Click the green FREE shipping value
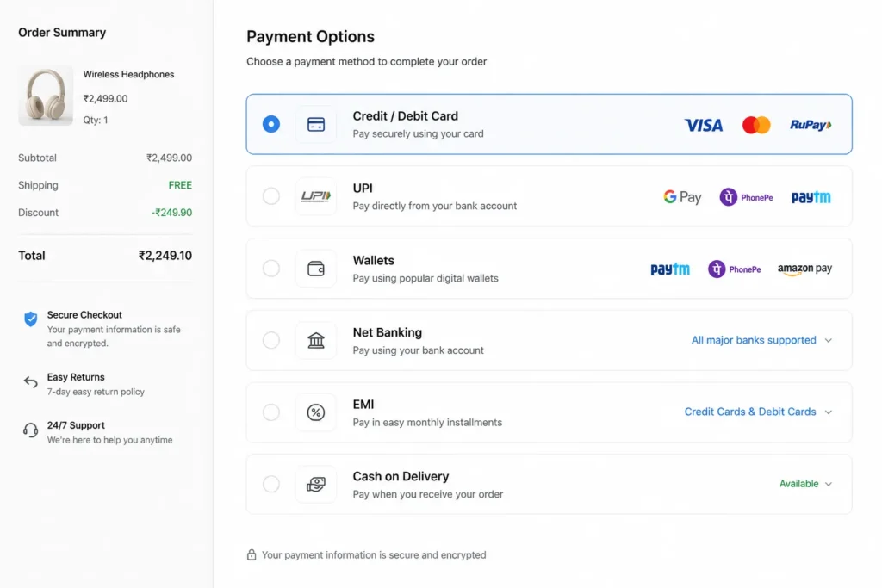882x588 pixels. (x=180, y=185)
